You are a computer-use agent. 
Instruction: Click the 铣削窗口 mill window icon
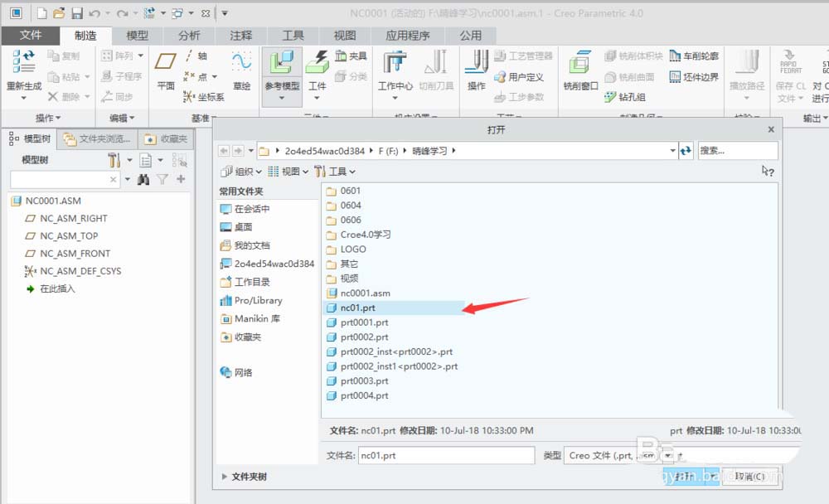point(580,62)
